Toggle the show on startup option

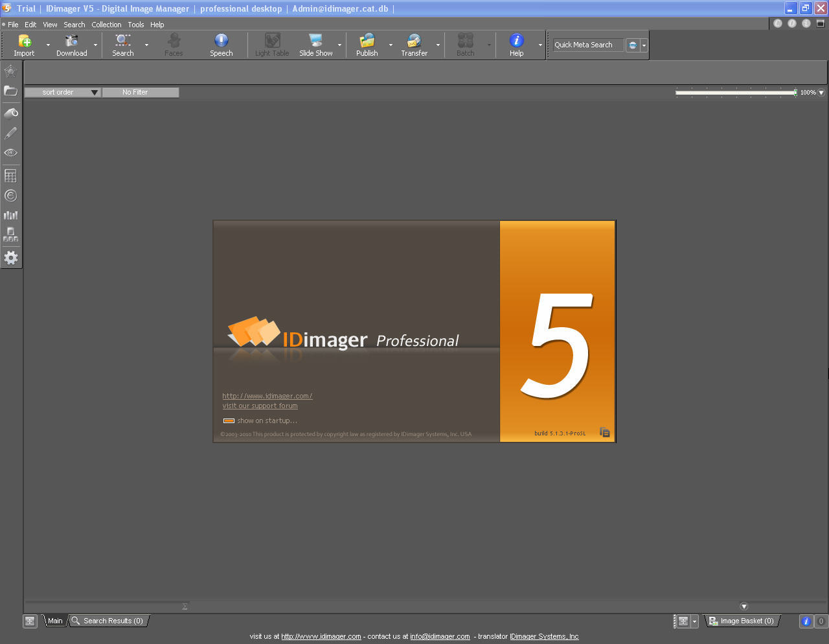pos(229,420)
